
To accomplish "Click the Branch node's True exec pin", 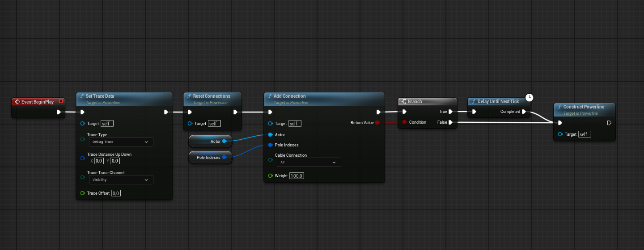I will point(450,112).
